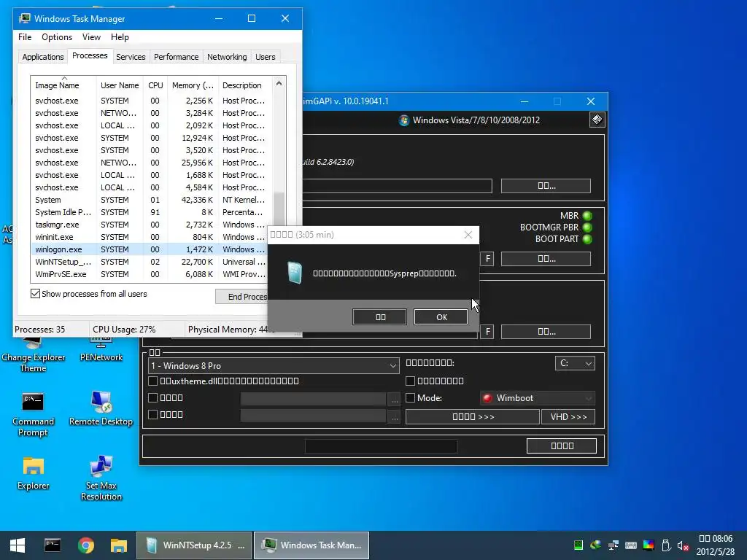Click the wide button left of VHD >>>
This screenshot has width=747, height=560.
click(x=473, y=416)
